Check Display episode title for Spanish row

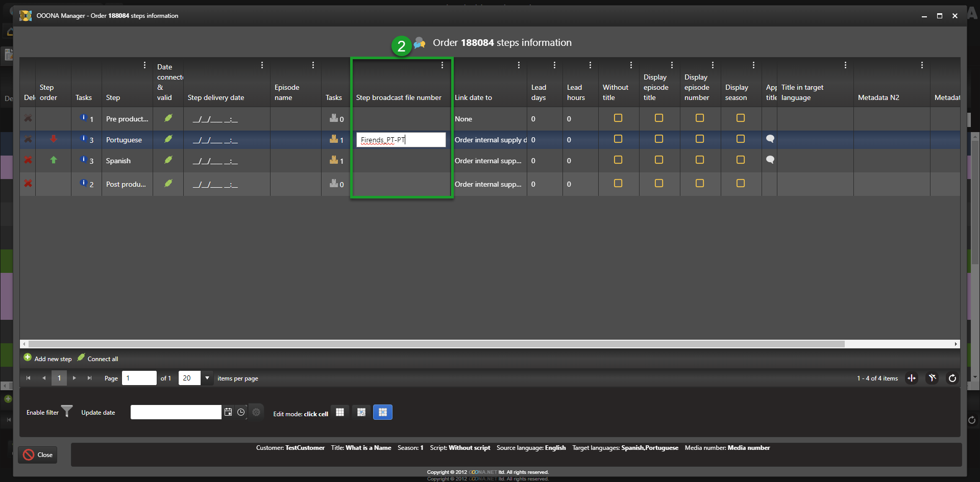click(659, 160)
